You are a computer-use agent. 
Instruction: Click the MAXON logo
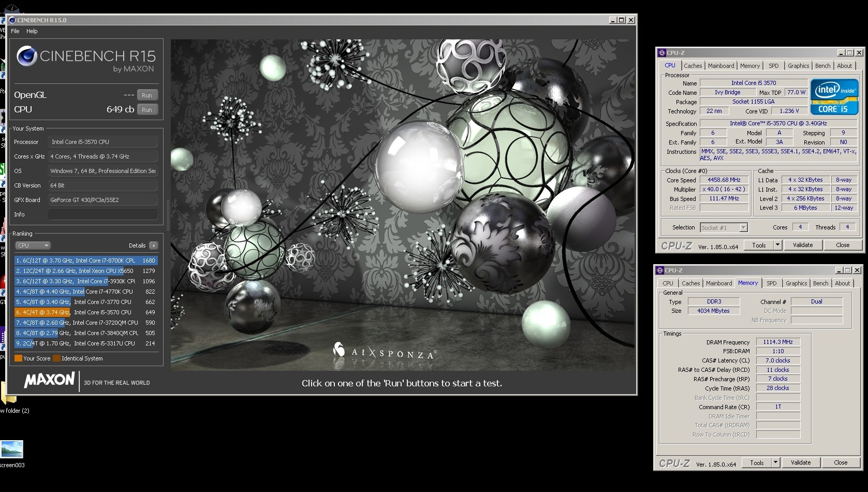[49, 381]
